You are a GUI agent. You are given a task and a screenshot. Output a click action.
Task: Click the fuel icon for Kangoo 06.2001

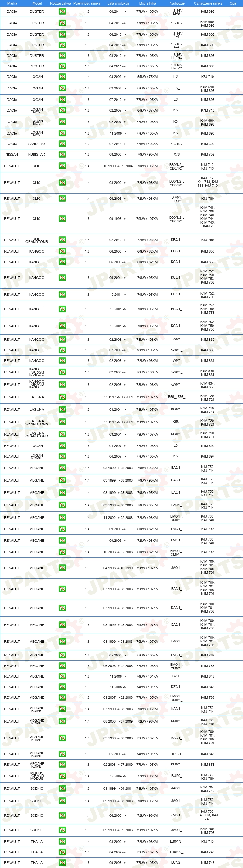tap(62, 278)
